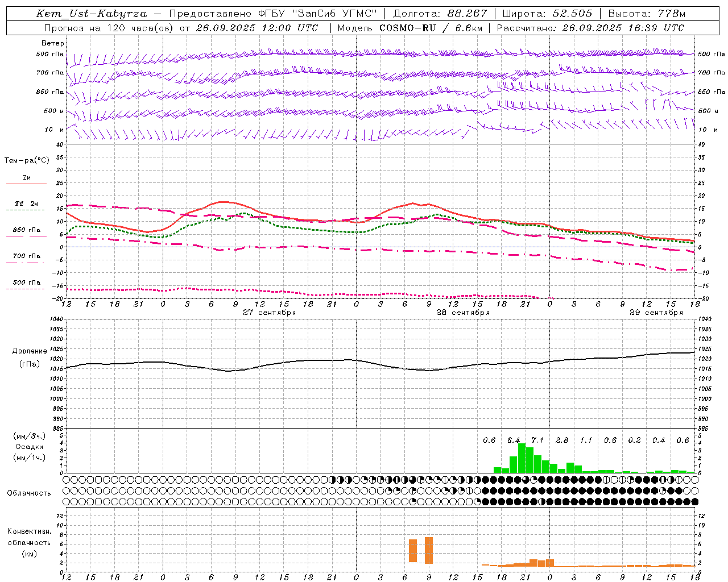728x582 pixels.
Task: Click the Td 2м dew point legend entry
Action: coord(27,203)
